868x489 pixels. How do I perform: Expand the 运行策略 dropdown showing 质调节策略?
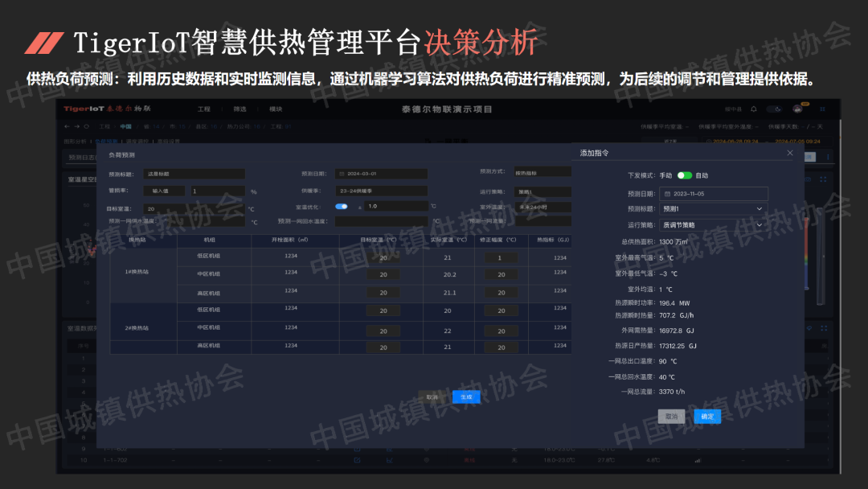pos(713,225)
